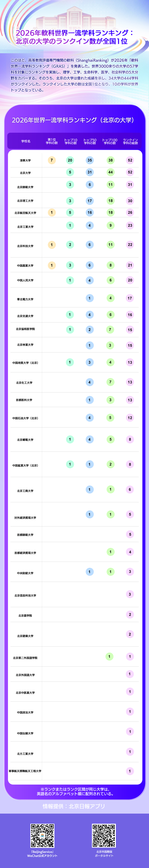Select the ランクイン学科の総数 column header

pyautogui.click(x=130, y=141)
